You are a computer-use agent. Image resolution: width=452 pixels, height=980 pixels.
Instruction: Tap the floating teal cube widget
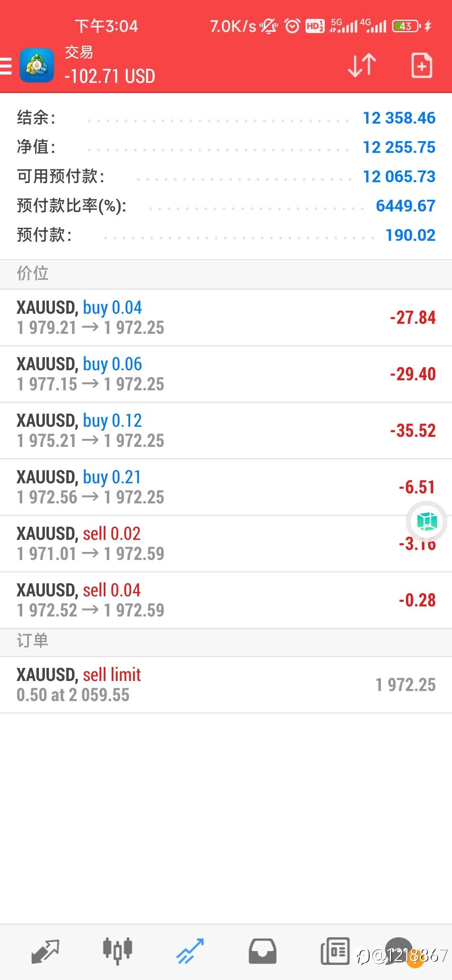point(426,521)
